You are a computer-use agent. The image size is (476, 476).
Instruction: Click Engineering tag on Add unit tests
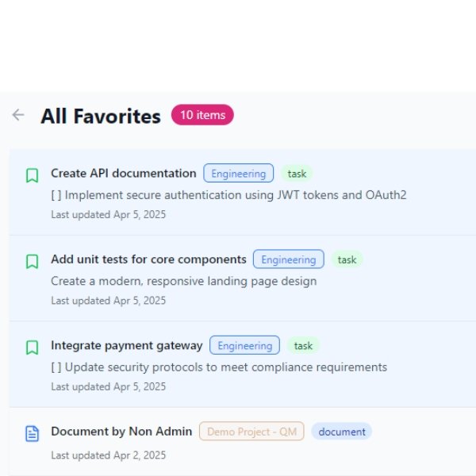coord(289,259)
